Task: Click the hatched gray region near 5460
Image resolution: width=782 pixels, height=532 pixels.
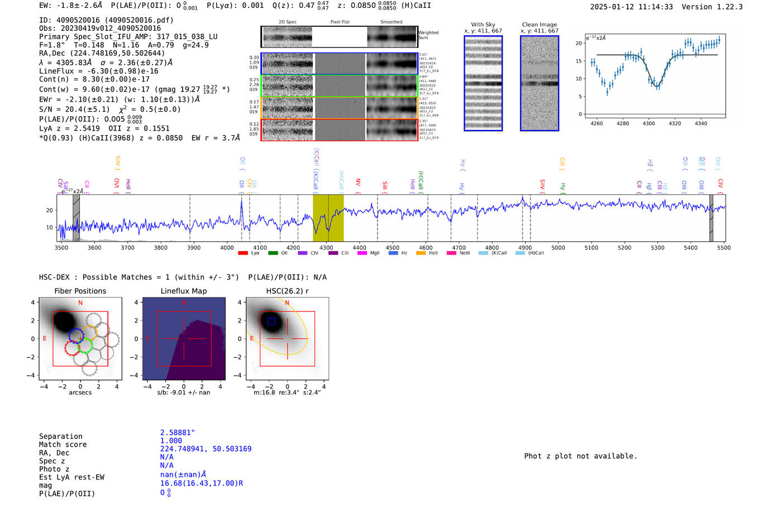Action: point(711,218)
